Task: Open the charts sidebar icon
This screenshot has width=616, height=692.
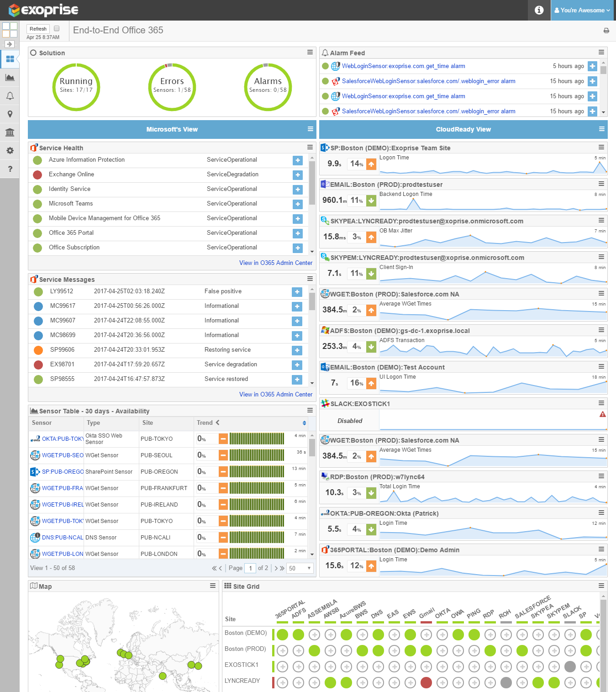Action: tap(10, 77)
